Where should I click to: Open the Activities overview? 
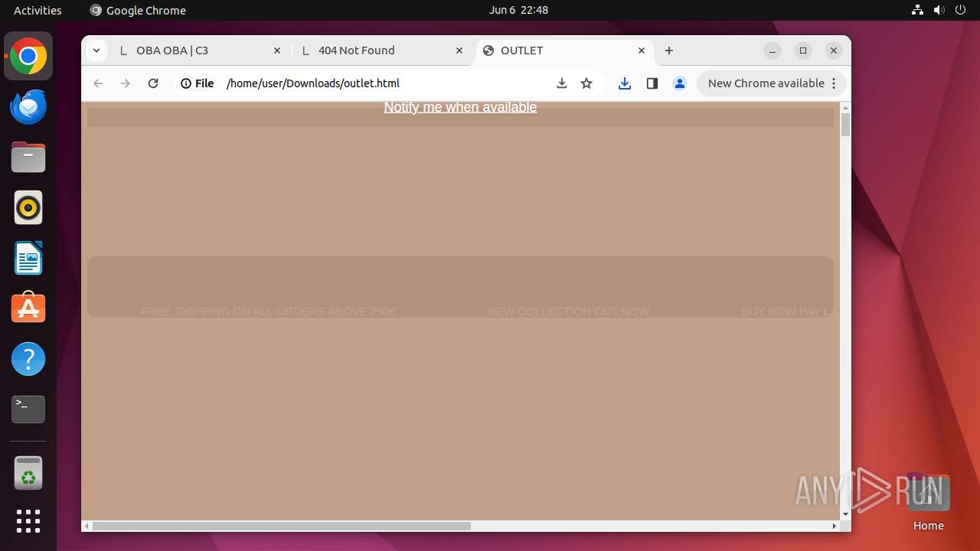[38, 10]
